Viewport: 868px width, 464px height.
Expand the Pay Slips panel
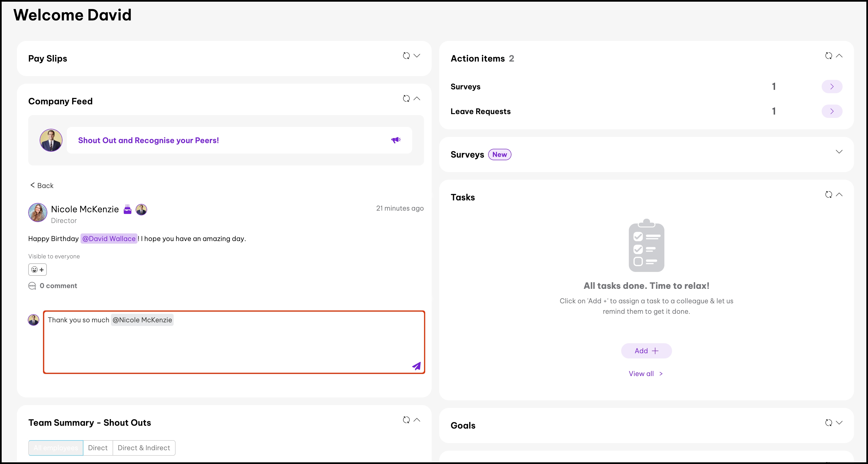[x=417, y=56]
